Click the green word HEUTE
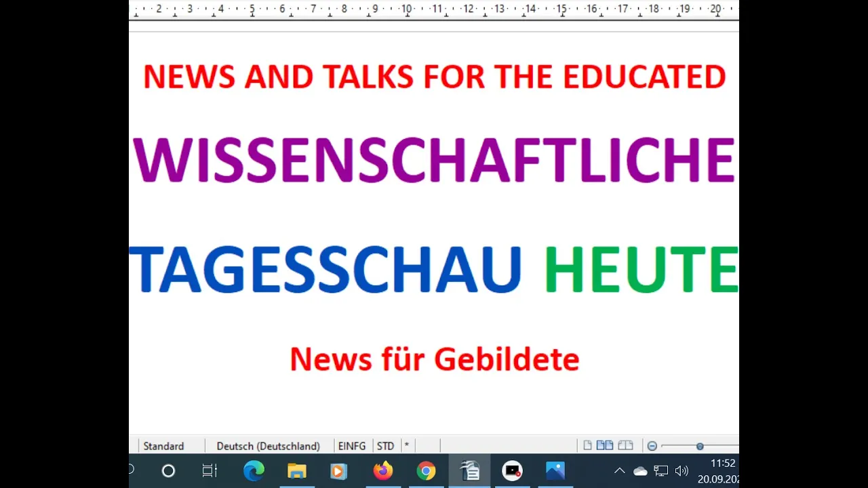The height and width of the screenshot is (488, 868). pyautogui.click(x=641, y=269)
